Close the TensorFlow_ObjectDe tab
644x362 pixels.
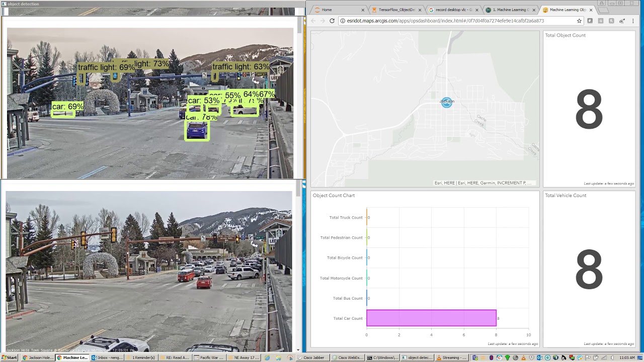(420, 10)
